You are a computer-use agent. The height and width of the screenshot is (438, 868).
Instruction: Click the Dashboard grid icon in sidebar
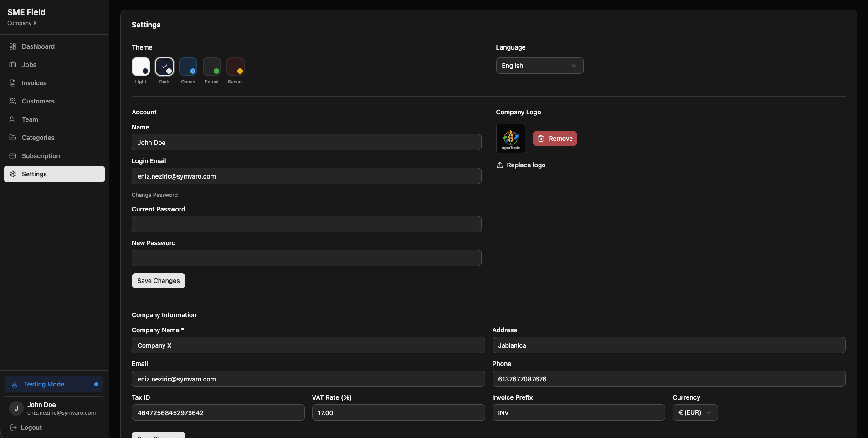pos(13,46)
